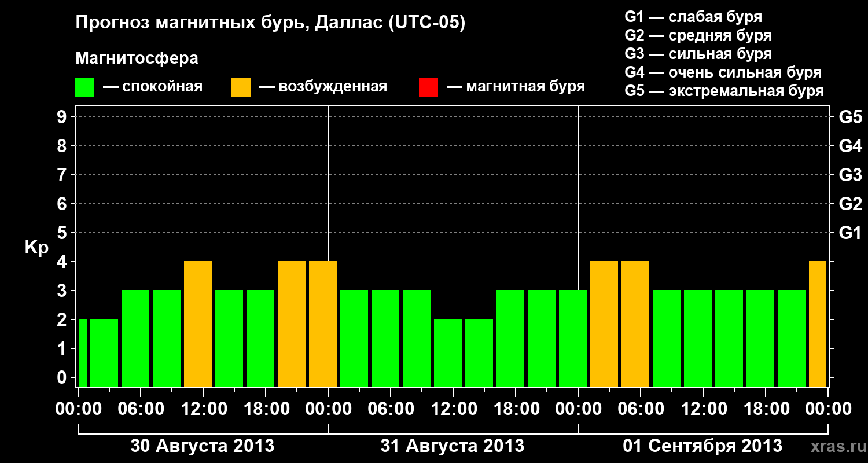Click the wide green Kp 2 bar on 30 August
This screenshot has height=463, width=868.
(x=104, y=352)
